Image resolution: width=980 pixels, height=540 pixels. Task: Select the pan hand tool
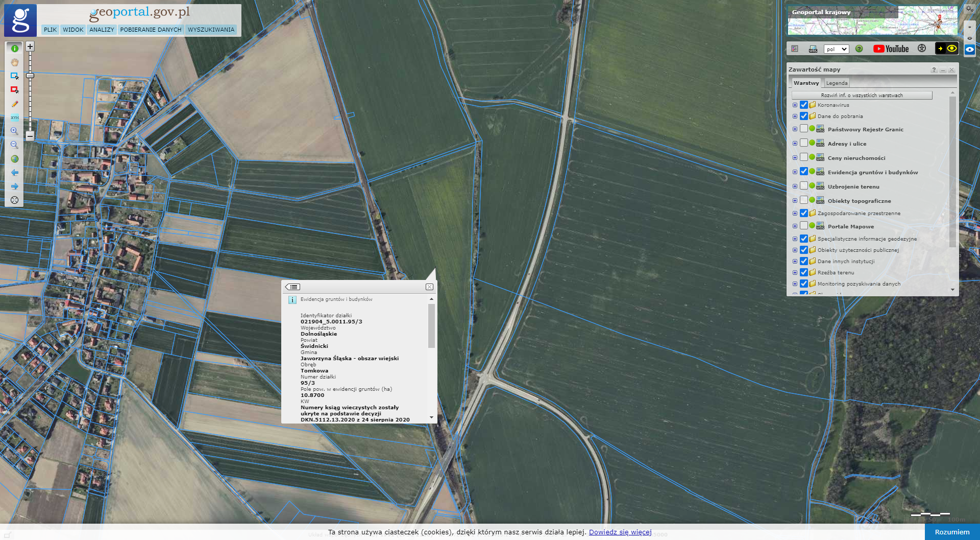click(14, 62)
